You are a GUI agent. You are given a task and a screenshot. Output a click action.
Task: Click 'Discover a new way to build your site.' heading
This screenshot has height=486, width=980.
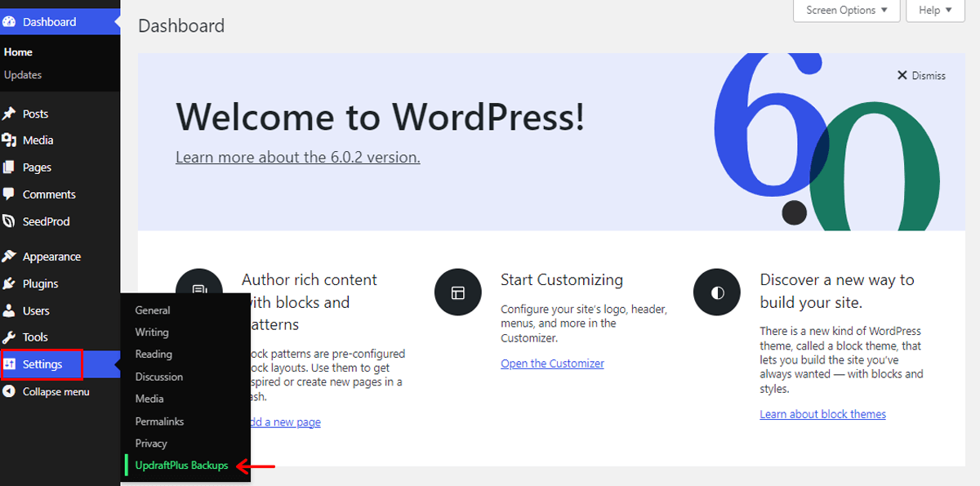(x=837, y=291)
